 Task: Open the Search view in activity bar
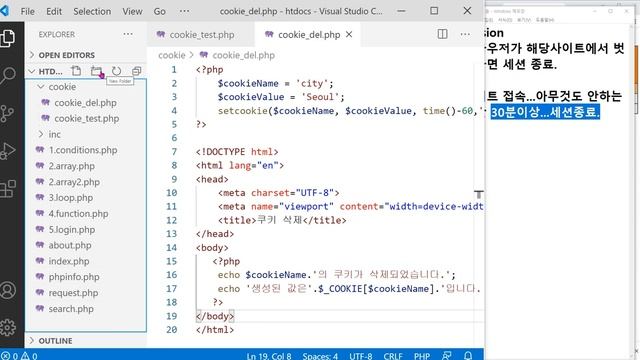[8, 76]
